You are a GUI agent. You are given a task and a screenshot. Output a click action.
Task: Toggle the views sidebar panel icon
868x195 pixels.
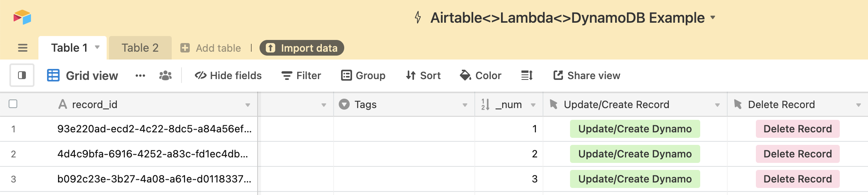pos(22,75)
